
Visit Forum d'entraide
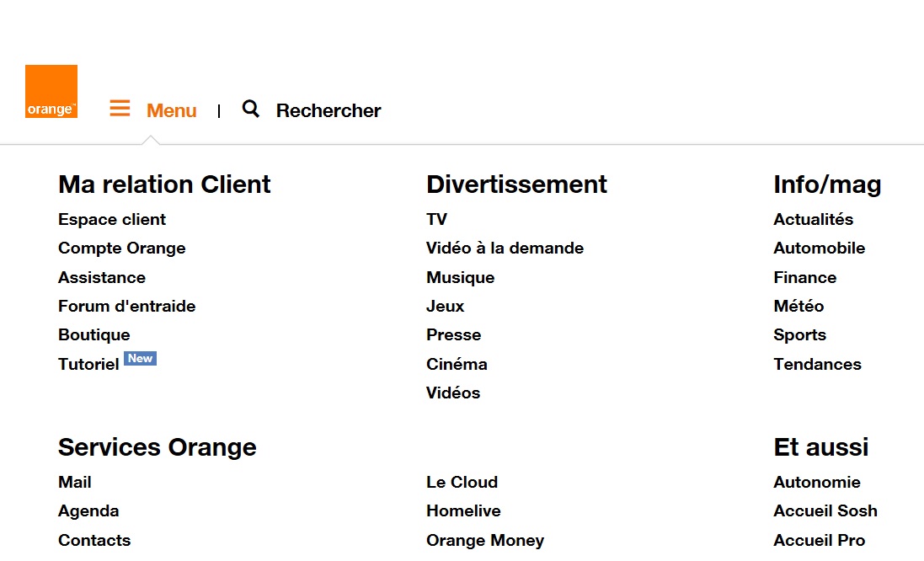click(x=126, y=306)
